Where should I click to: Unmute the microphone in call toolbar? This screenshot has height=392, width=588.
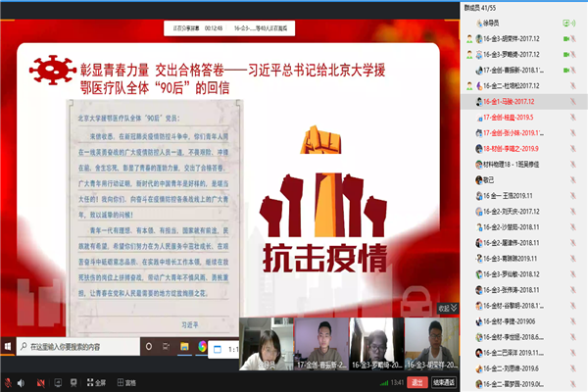click(8, 383)
